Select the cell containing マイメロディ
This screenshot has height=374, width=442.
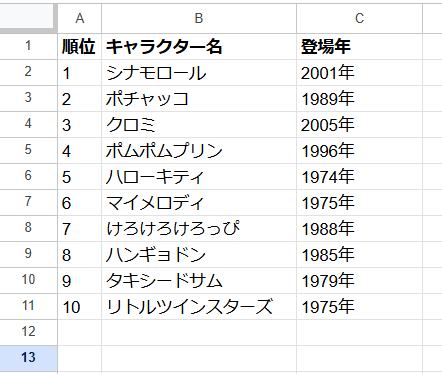pyautogui.click(x=199, y=203)
